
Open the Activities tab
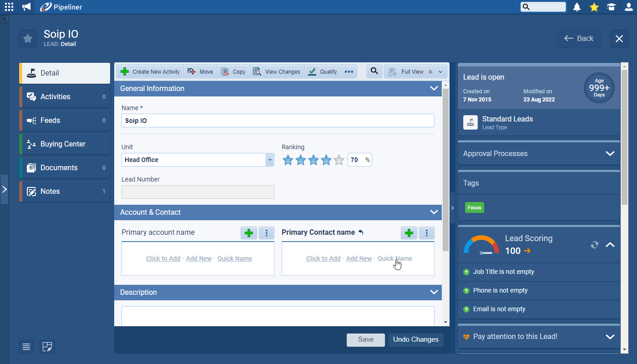(65, 97)
